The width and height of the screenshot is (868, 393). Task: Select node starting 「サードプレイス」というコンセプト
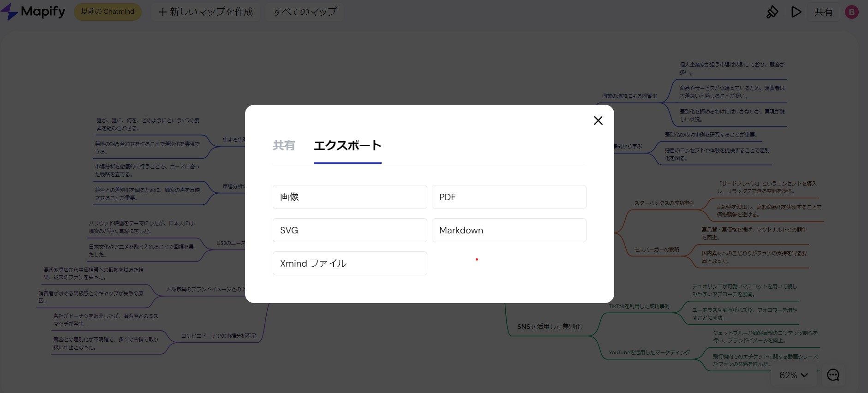[x=767, y=187]
